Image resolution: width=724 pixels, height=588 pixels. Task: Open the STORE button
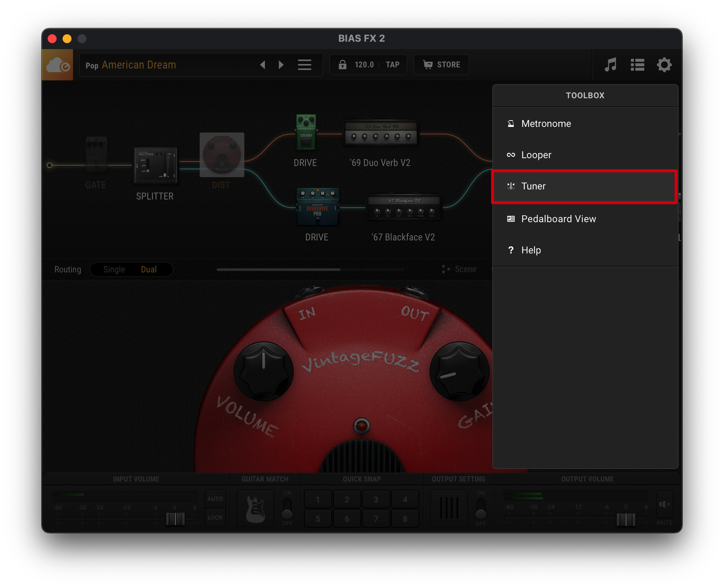441,65
